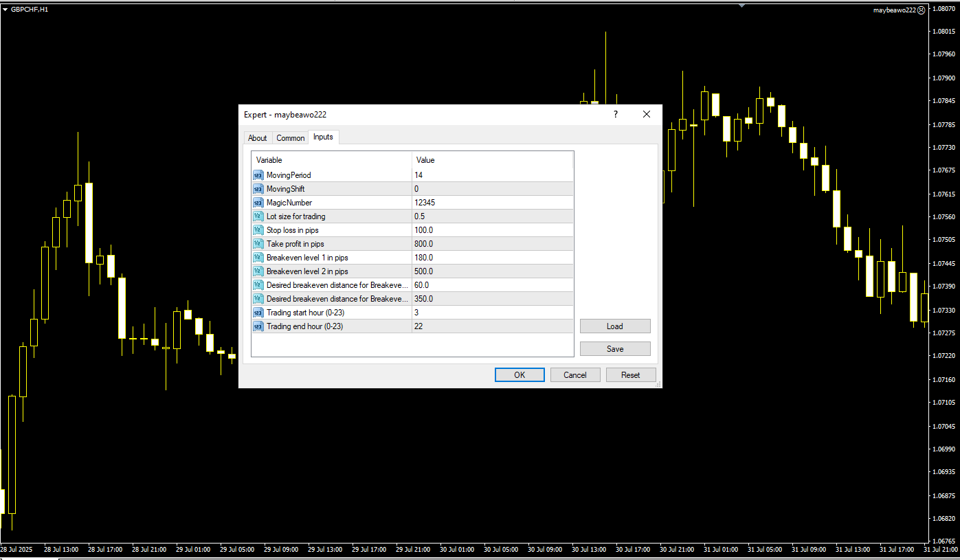This screenshot has height=560, width=960.
Task: Click the 'Take profit in pips' label
Action: click(295, 244)
